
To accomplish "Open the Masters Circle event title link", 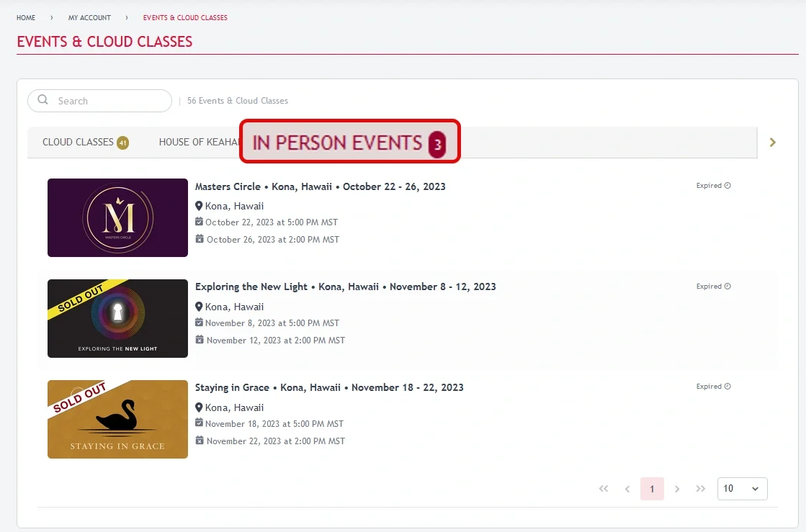I will pyautogui.click(x=320, y=186).
